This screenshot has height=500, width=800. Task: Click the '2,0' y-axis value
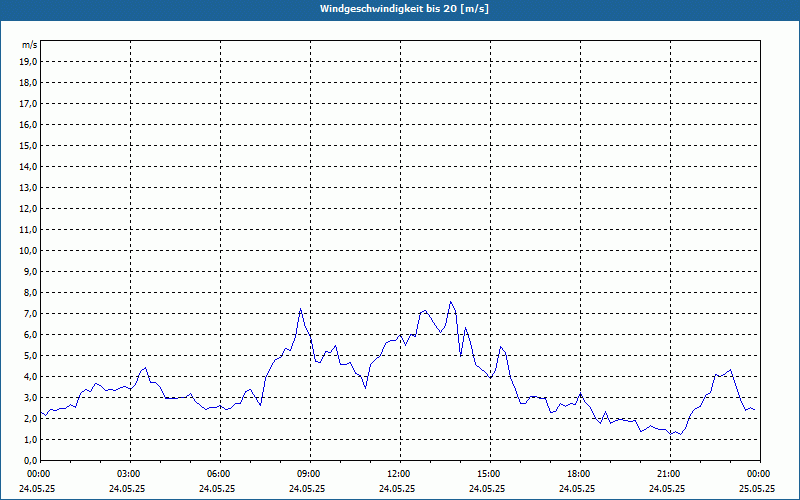click(30, 418)
